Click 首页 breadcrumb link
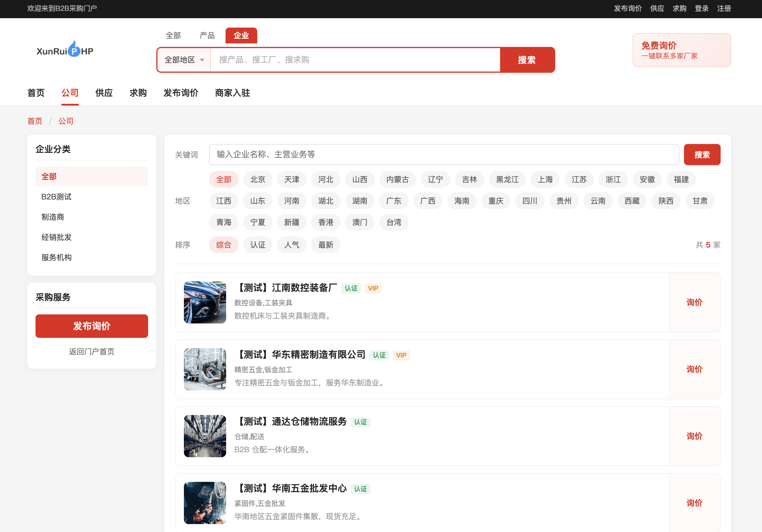 coord(35,121)
